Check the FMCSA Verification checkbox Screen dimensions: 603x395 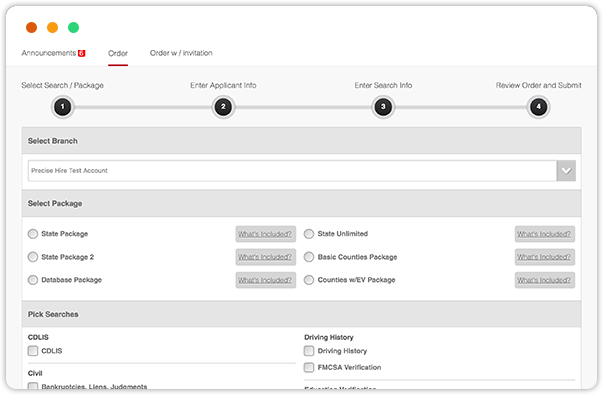309,367
